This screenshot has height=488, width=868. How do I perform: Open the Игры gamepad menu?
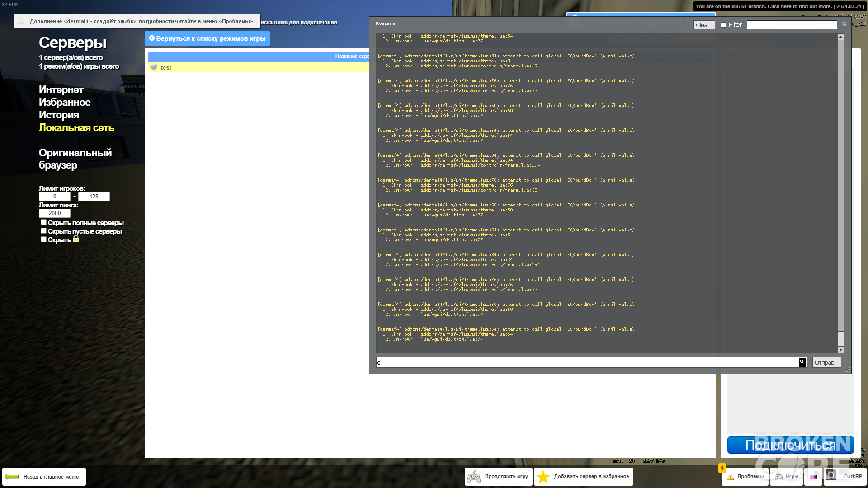[x=786, y=477]
